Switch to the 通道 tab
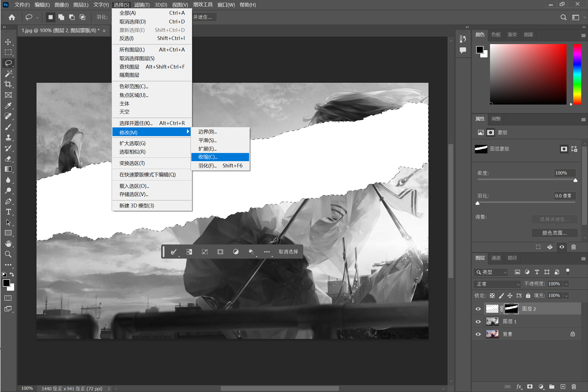 tap(496, 258)
